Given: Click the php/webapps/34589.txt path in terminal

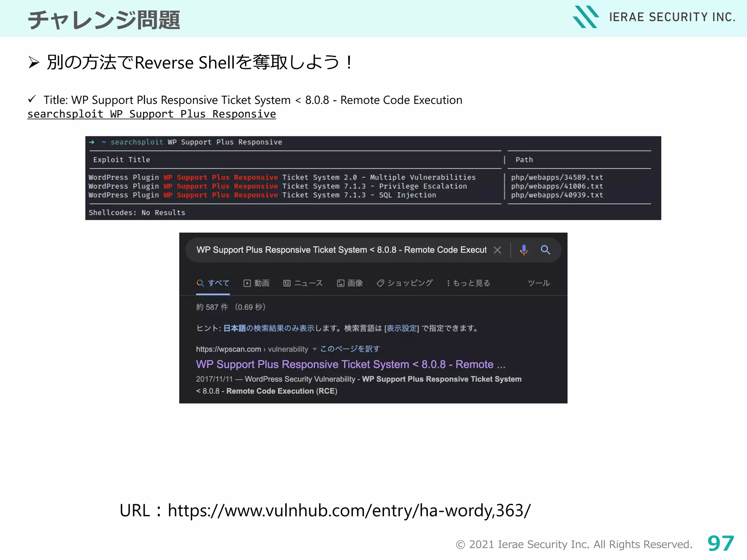Looking at the screenshot, I should pyautogui.click(x=557, y=177).
